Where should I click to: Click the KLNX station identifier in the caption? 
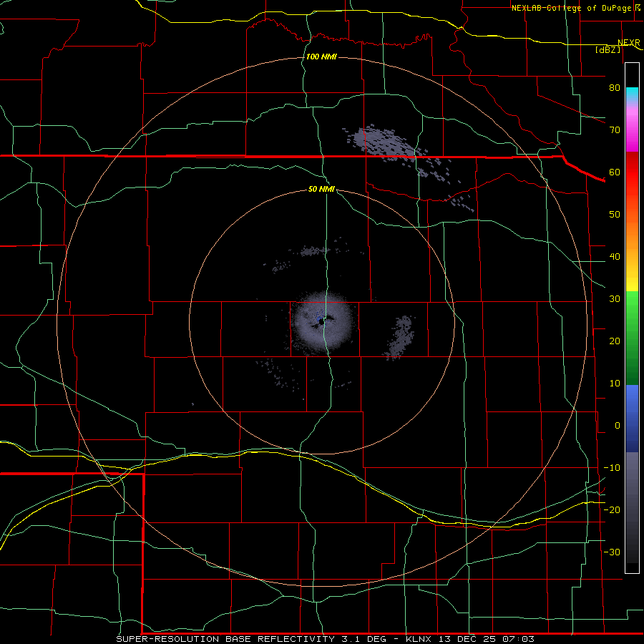point(419,639)
